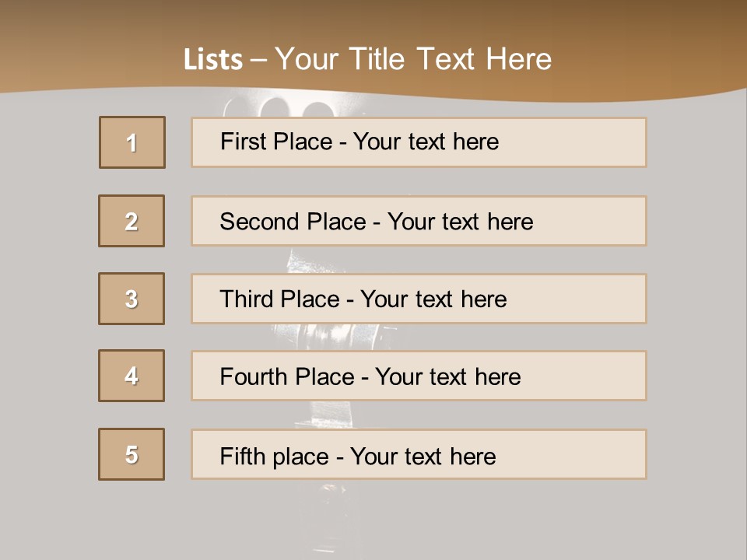Select the number 2 box
The width and height of the screenshot is (747, 560).
point(132,221)
